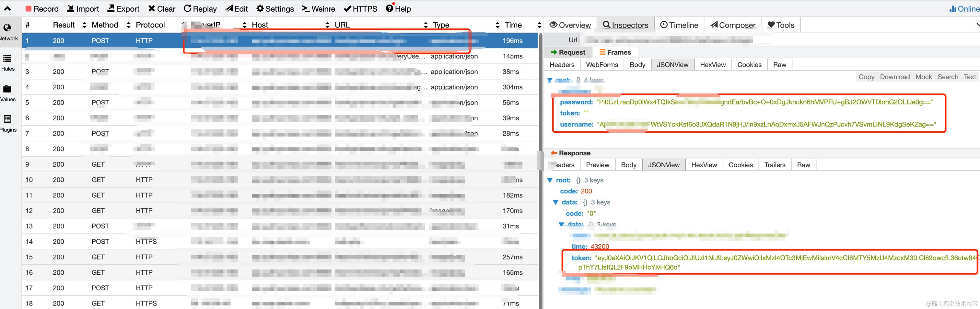
Task: Open the Import menu
Action: (x=83, y=8)
